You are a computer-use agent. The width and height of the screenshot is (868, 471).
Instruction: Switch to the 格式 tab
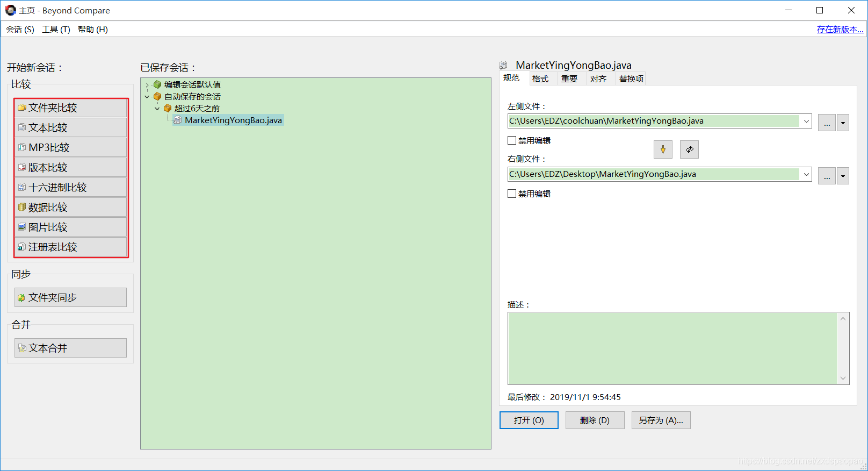pyautogui.click(x=540, y=79)
